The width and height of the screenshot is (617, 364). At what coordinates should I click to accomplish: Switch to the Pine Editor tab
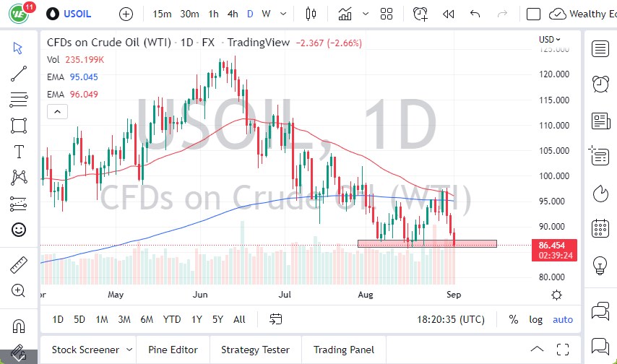(173, 350)
